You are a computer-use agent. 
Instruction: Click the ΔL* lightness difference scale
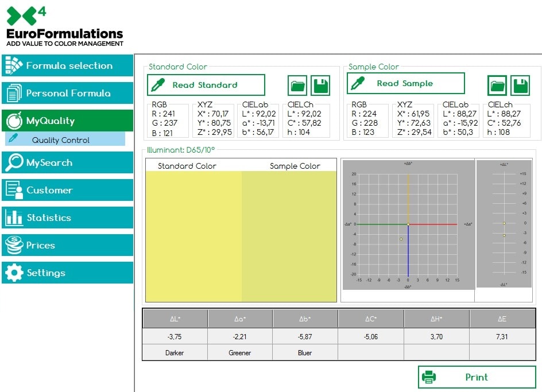coord(504,224)
